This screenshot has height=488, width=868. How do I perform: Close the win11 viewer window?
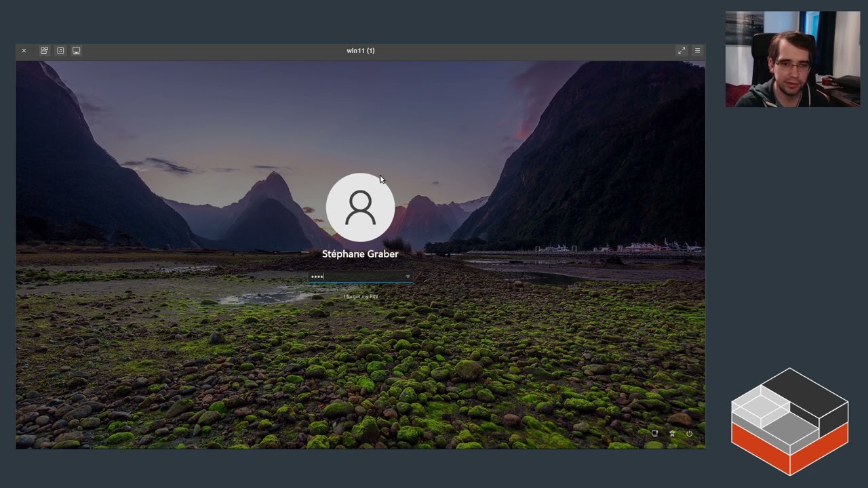pos(24,51)
